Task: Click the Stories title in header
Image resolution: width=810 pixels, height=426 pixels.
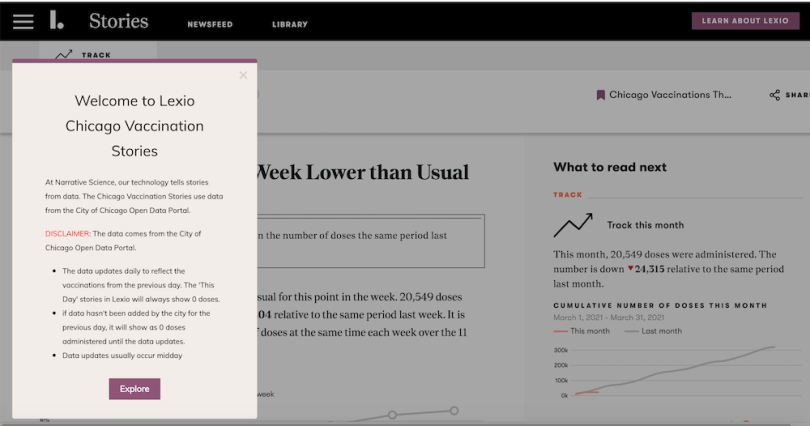Action: pyautogui.click(x=118, y=21)
